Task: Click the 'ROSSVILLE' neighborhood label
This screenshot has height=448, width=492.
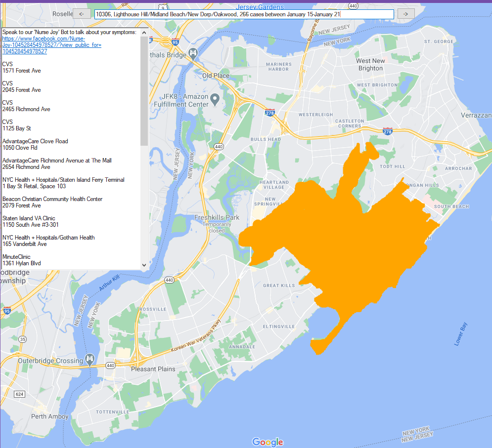Action: pos(153,309)
